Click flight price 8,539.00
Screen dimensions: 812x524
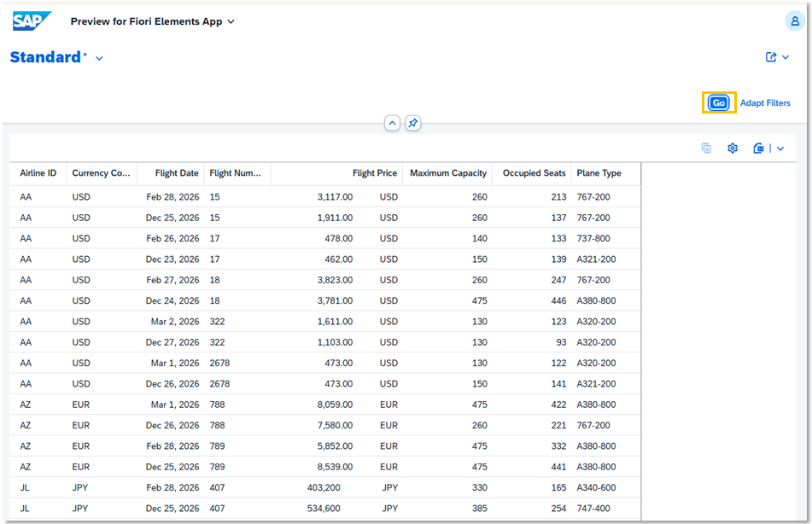(335, 467)
